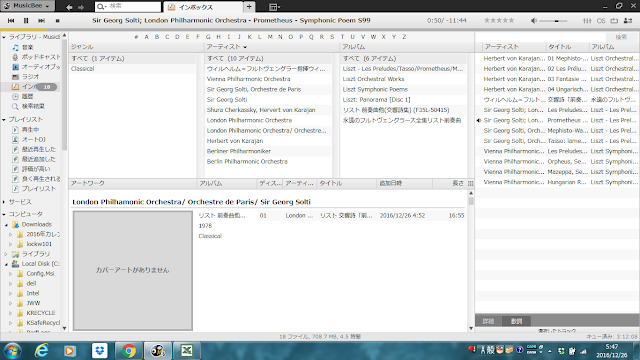Expand the Intel folder
Viewport: 640px width, 360px height.
(x=11, y=293)
